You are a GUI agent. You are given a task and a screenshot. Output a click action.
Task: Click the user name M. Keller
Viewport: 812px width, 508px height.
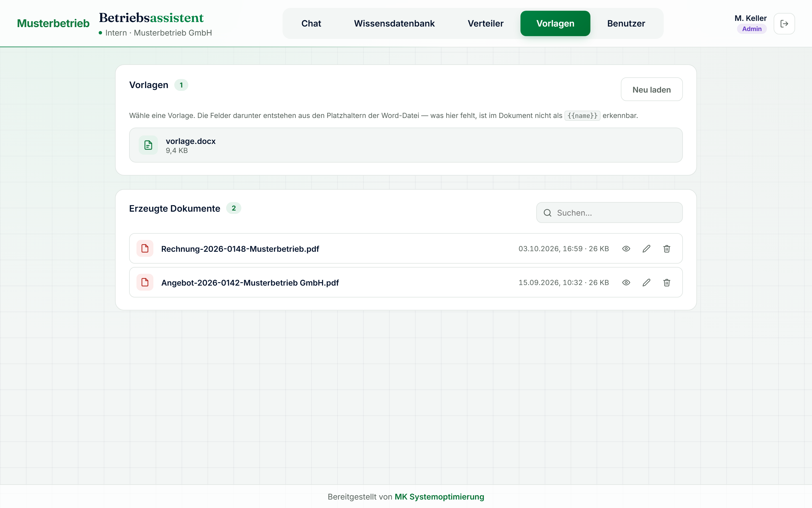point(751,18)
